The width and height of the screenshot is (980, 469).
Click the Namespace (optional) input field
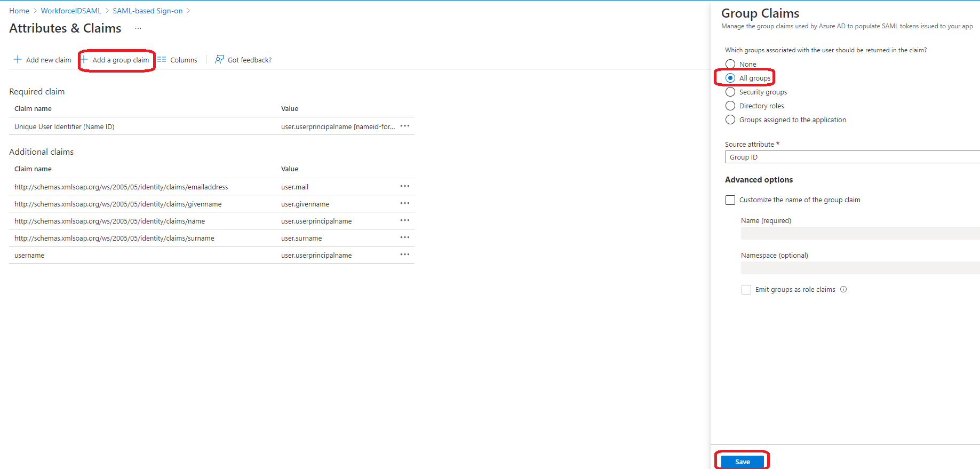point(860,268)
